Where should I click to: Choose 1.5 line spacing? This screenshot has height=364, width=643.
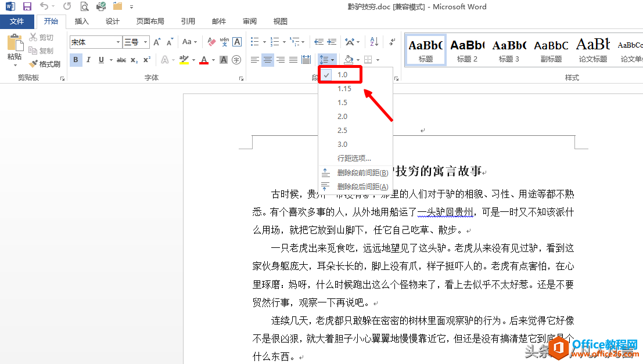tap(343, 103)
